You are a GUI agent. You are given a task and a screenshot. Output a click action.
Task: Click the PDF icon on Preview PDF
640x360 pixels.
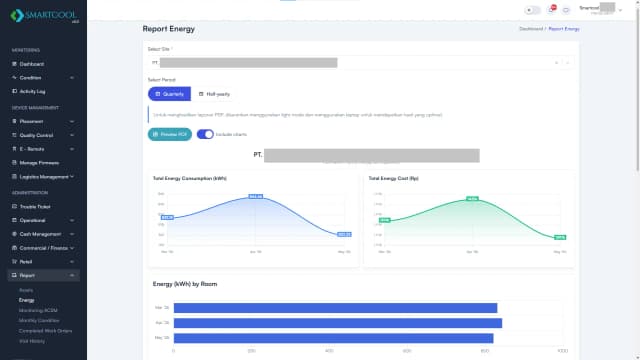pos(155,134)
